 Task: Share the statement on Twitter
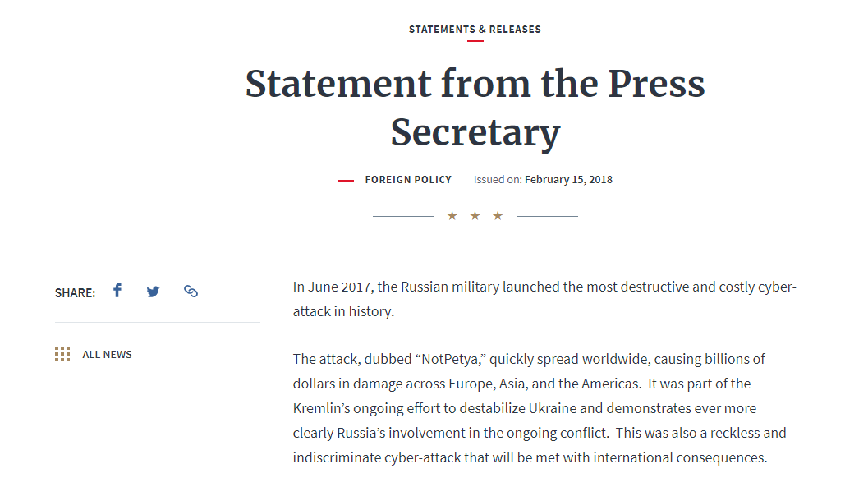coord(153,292)
